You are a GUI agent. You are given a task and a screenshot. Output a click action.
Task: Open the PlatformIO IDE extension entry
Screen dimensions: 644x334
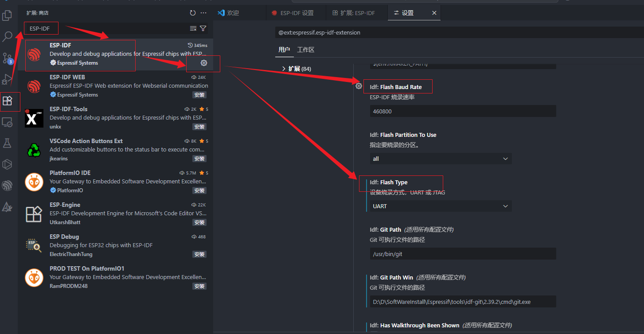[116, 182]
